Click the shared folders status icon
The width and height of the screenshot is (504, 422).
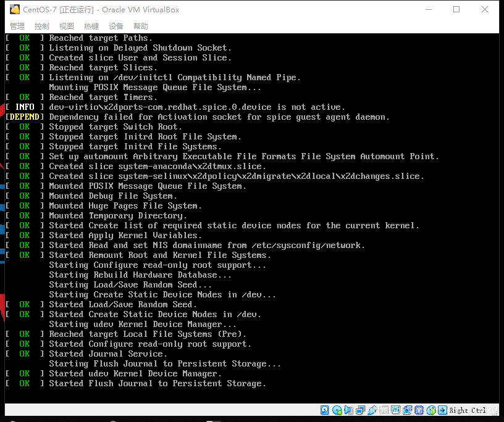384,410
